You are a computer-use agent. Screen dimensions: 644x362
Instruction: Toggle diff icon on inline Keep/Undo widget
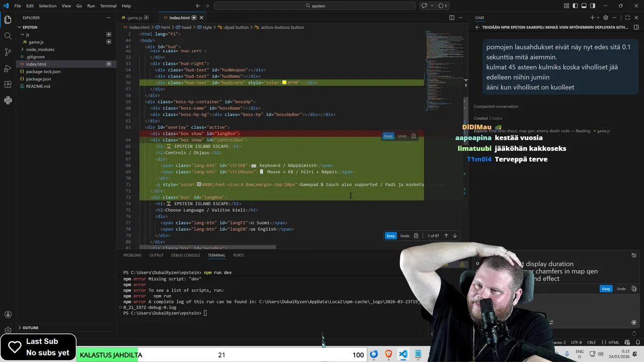(x=414, y=136)
